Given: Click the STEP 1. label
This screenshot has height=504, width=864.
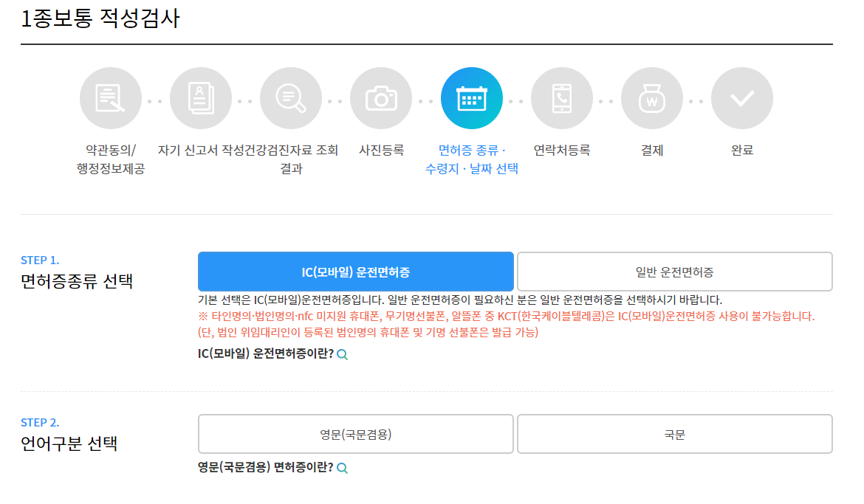Looking at the screenshot, I should point(40,260).
